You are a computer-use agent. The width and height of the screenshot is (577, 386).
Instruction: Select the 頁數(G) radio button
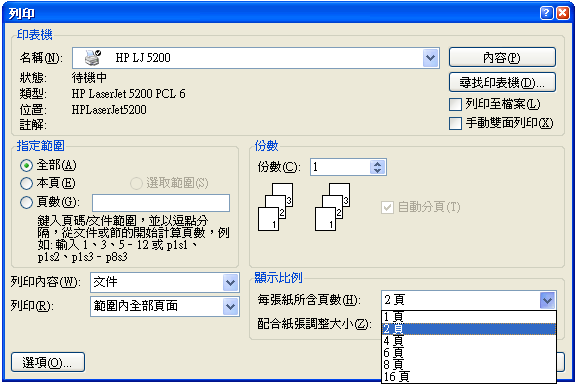[26, 202]
